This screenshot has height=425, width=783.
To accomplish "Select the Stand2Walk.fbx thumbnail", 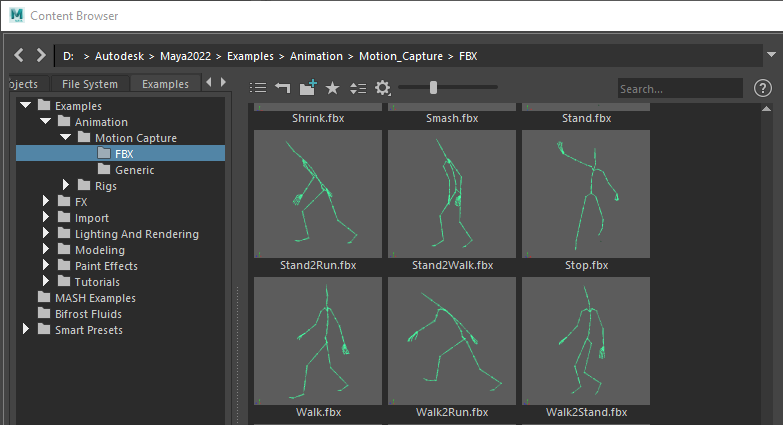I will click(x=452, y=194).
